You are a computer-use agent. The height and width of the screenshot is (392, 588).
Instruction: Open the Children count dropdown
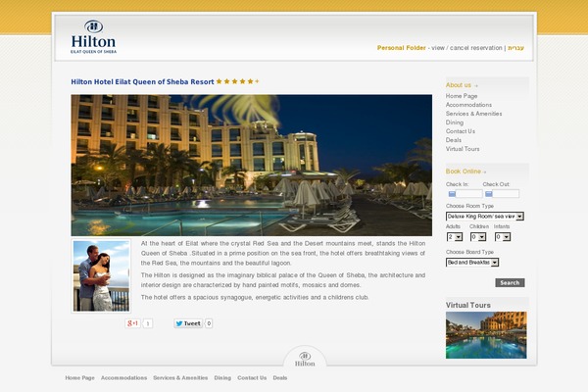478,237
